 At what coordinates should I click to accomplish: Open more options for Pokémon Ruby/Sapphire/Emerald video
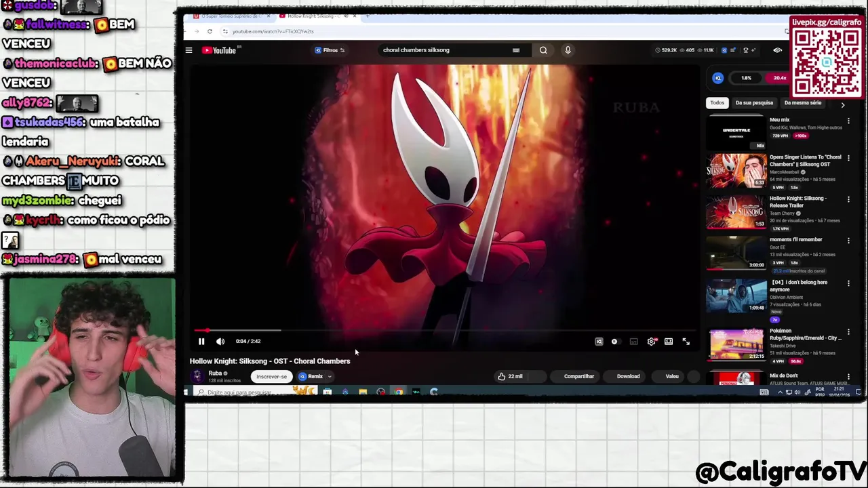pyautogui.click(x=848, y=333)
